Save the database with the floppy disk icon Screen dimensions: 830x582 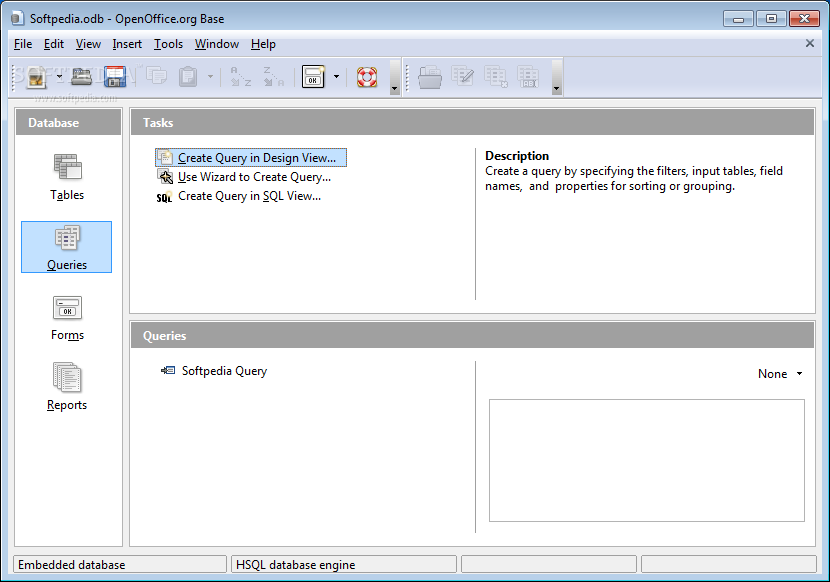coord(115,77)
